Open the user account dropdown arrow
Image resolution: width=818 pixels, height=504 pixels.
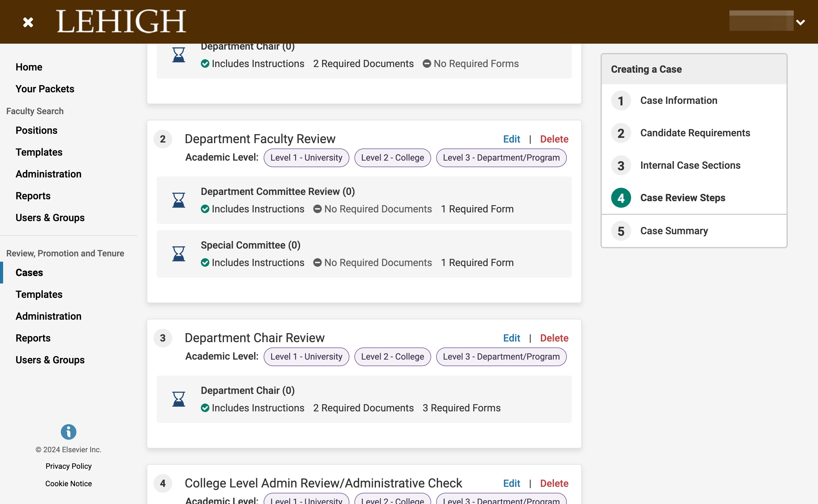pos(800,22)
